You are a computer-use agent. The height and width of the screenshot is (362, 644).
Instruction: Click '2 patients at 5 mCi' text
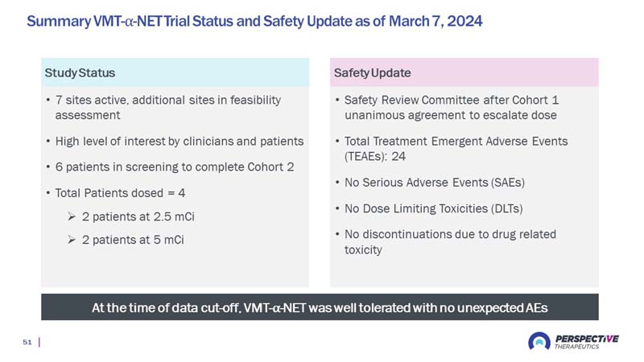(133, 240)
